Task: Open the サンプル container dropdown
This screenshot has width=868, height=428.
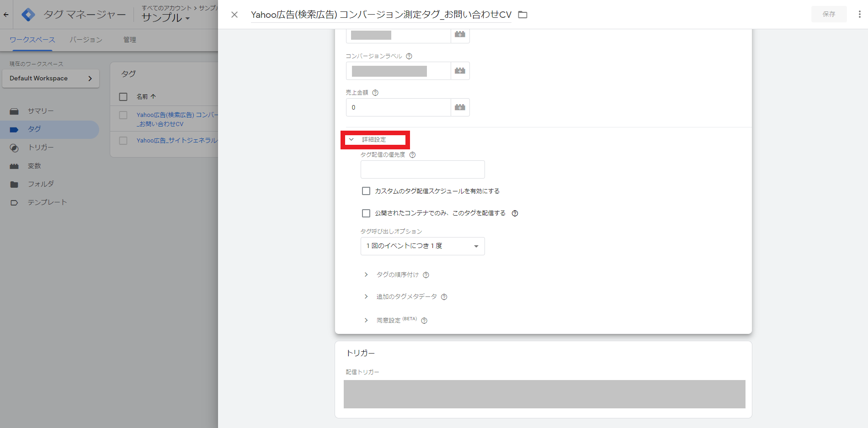Action: tap(165, 18)
